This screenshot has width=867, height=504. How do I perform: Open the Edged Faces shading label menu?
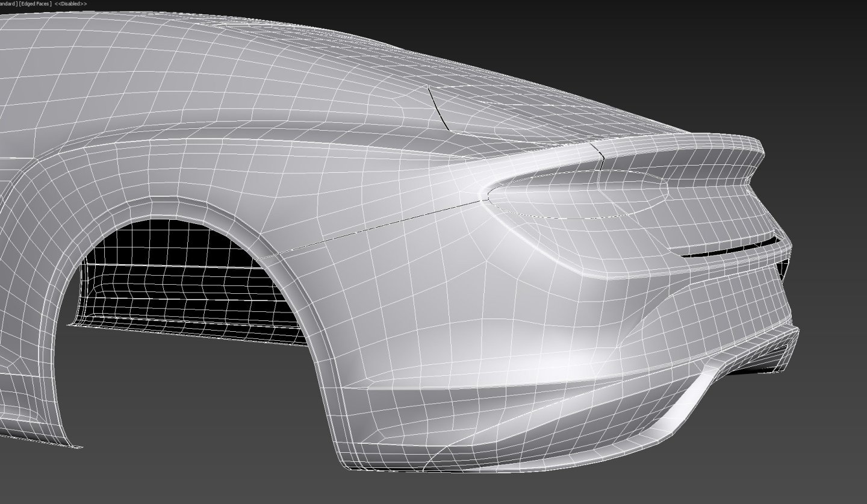(34, 3)
